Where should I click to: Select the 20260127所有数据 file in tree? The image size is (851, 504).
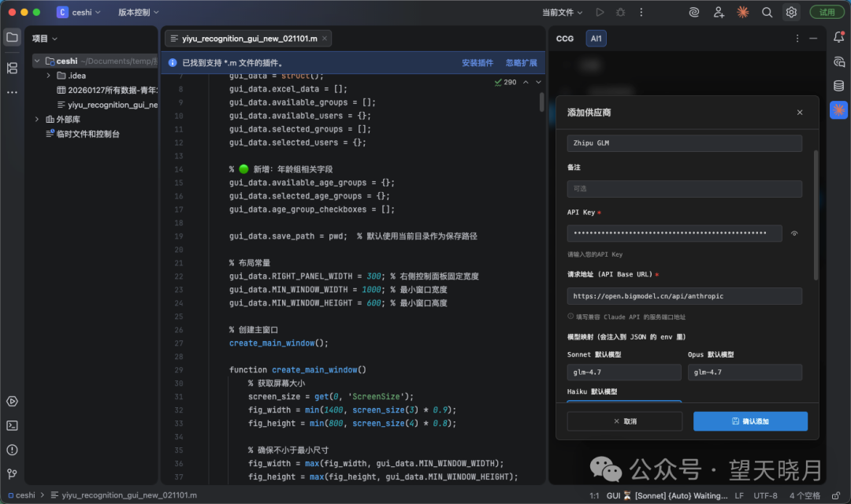pyautogui.click(x=107, y=90)
